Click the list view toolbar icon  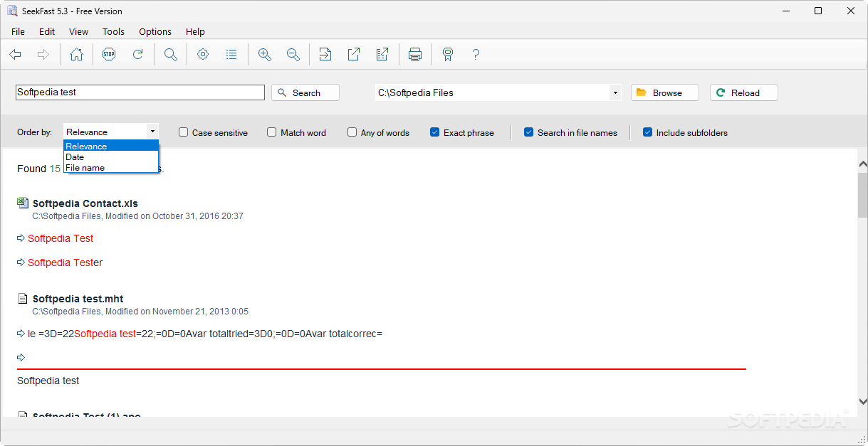pos(231,55)
